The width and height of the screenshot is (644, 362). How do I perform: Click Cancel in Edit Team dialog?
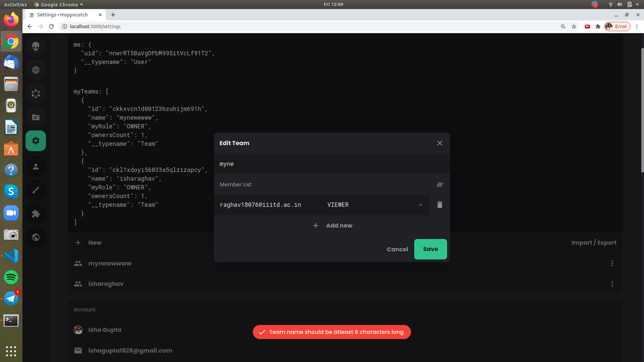pos(397,249)
